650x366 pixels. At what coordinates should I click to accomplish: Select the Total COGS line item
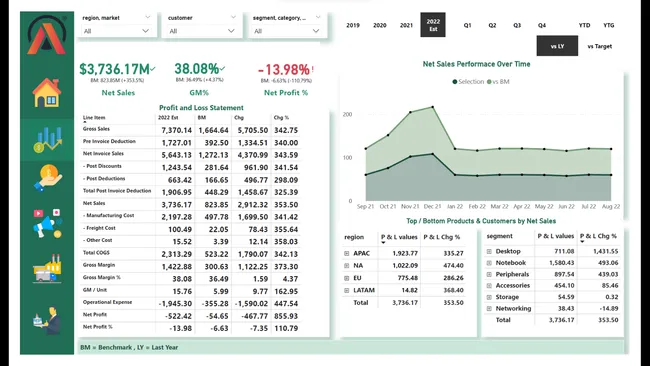click(96, 252)
